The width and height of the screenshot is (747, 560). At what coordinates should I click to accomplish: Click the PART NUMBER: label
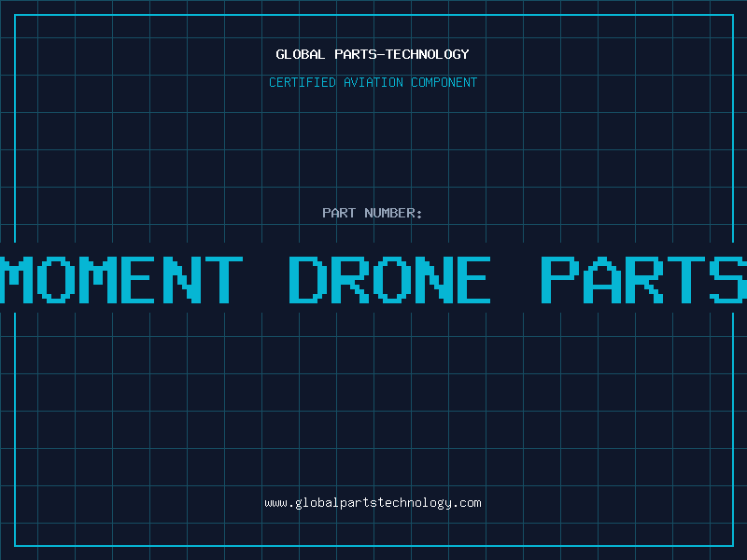[x=372, y=213]
